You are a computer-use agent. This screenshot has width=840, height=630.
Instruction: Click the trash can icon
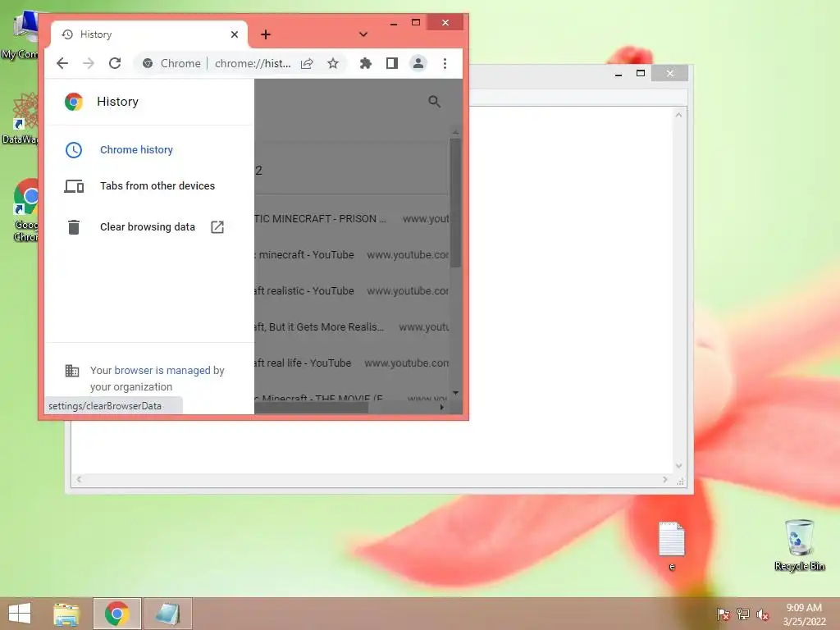(x=74, y=227)
